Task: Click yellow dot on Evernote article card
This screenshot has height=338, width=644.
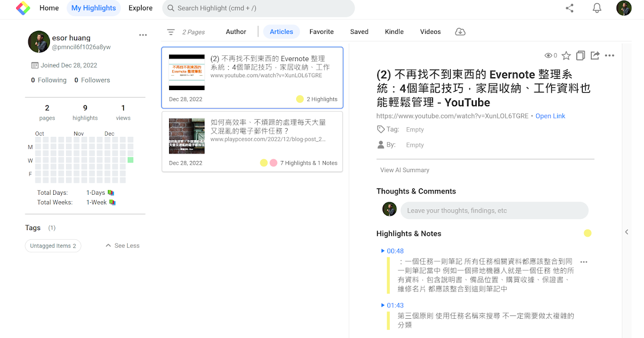Action: (x=299, y=99)
